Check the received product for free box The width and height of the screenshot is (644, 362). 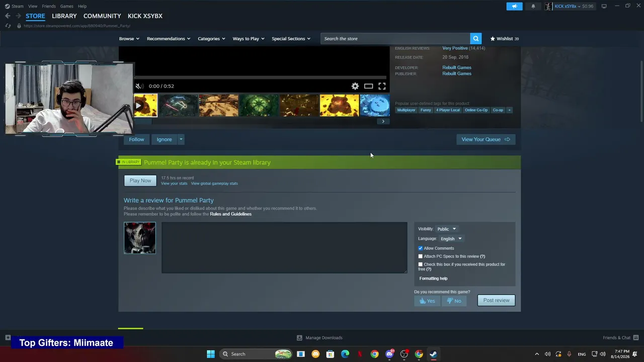[421, 264]
